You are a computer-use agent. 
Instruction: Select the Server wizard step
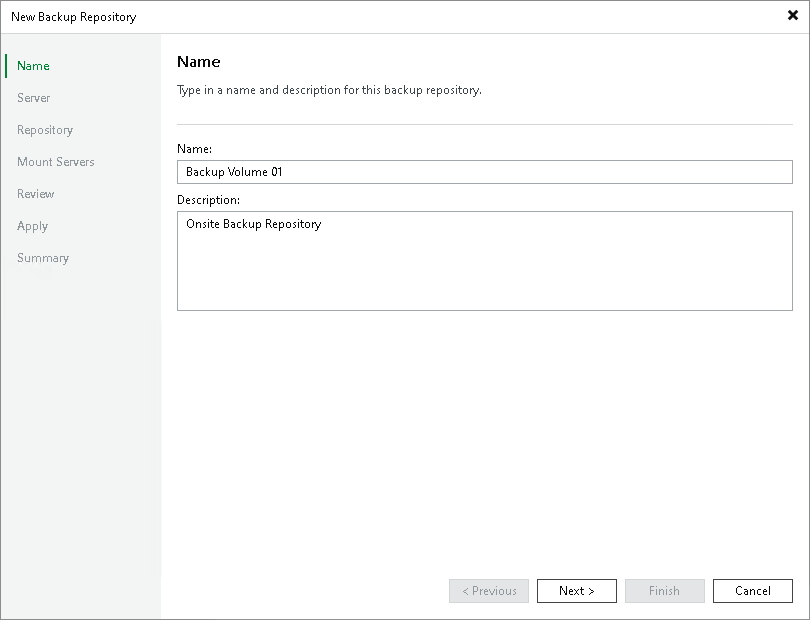[33, 97]
